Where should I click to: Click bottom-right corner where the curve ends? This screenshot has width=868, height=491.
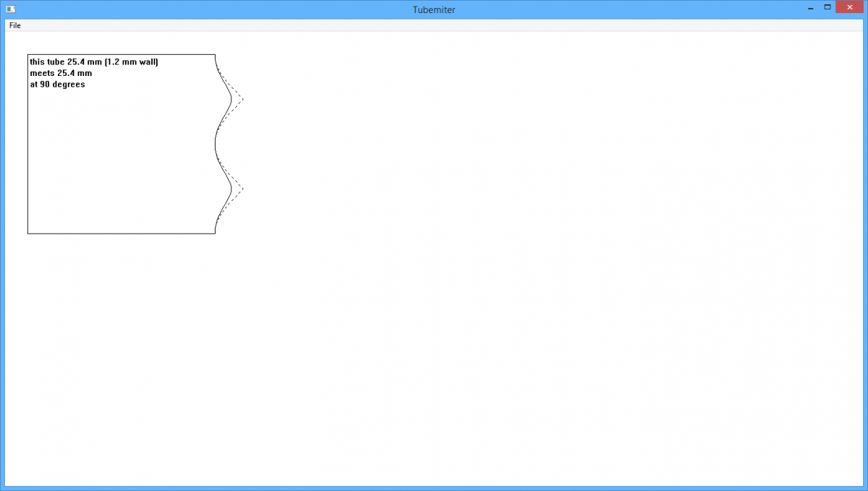215,234
